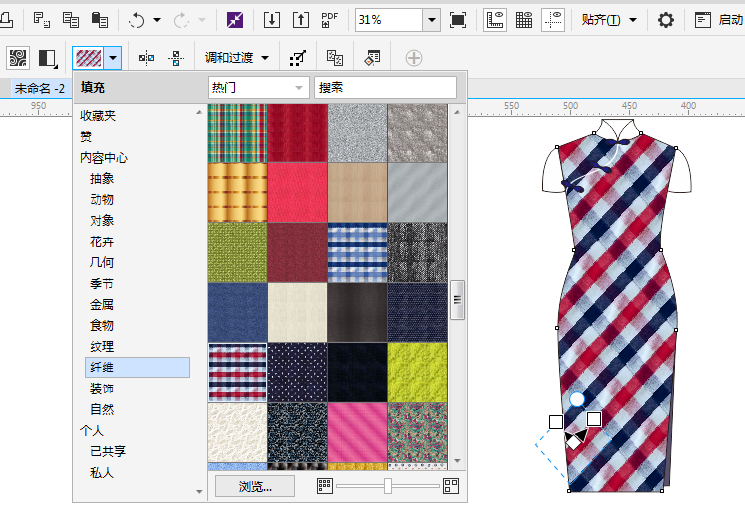This screenshot has height=517, width=745.
Task: Click the Undo arrow icon
Action: click(x=137, y=20)
